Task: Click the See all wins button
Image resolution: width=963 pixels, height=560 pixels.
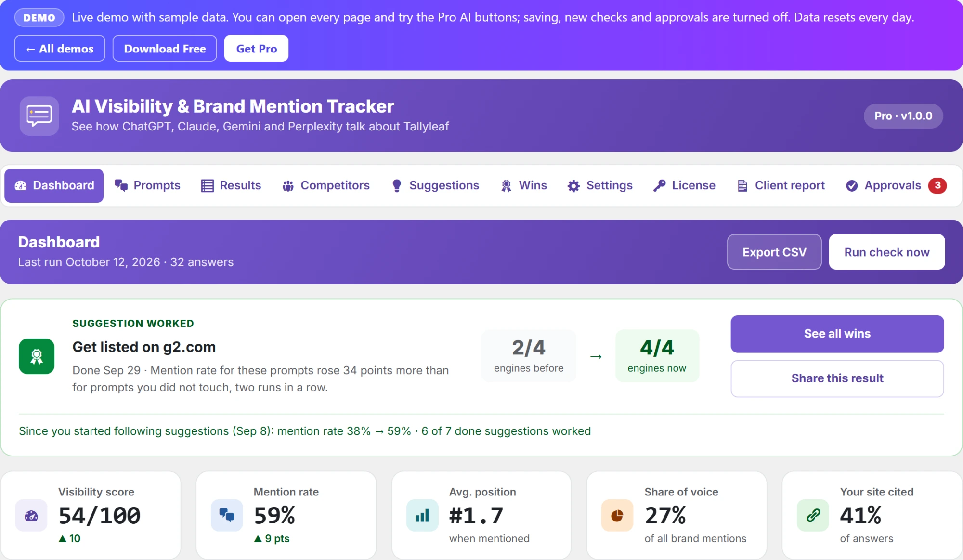Action: coord(837,334)
